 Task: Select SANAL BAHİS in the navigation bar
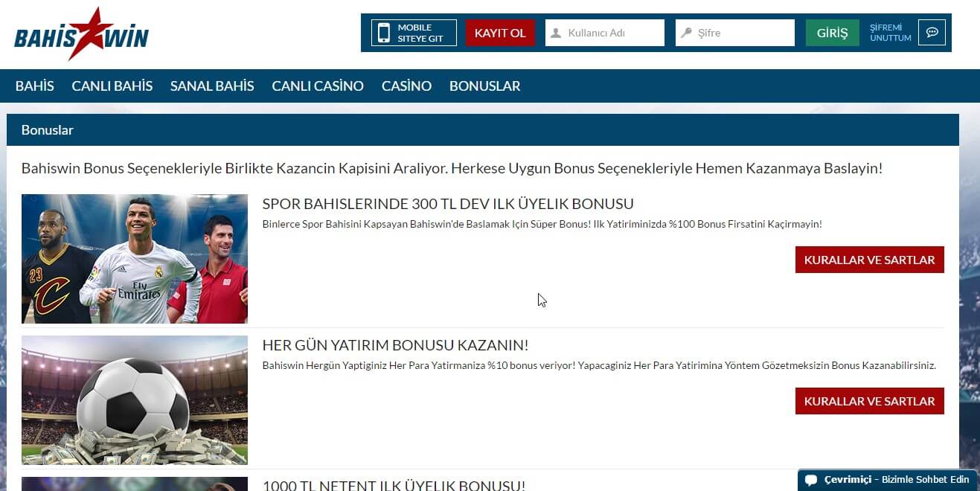coord(212,86)
